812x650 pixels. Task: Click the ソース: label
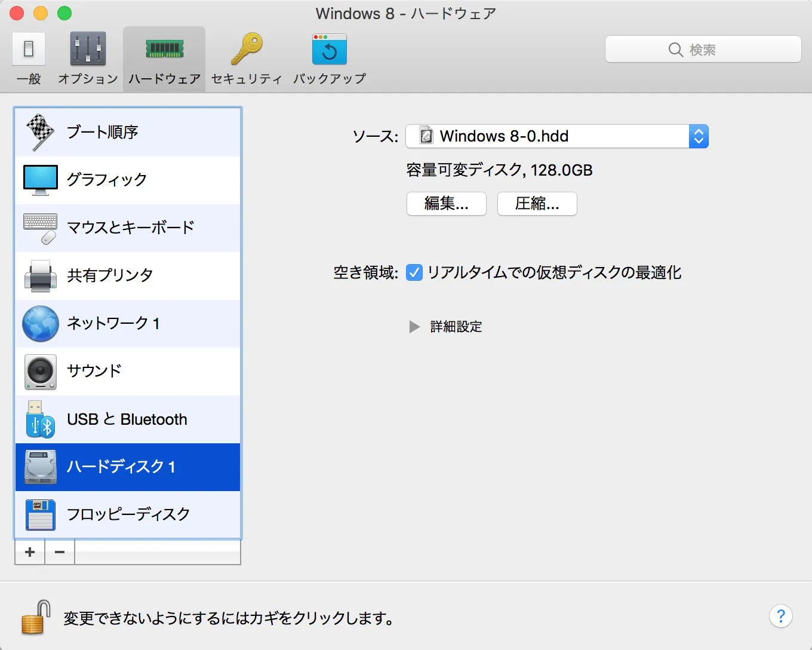(x=376, y=137)
